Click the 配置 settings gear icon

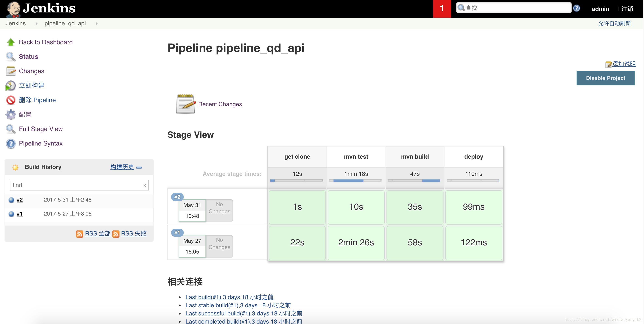click(11, 115)
